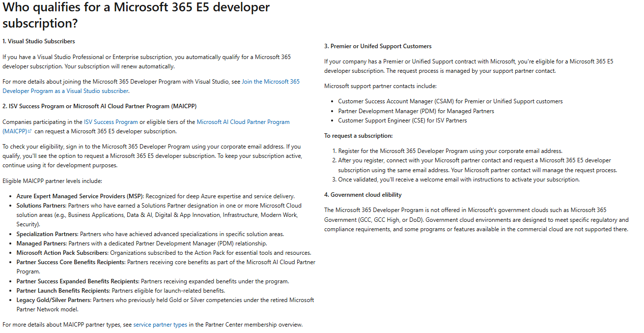Click the paragraph starting 'The Microsoft 365 Developer Program is not offered'

(x=476, y=219)
